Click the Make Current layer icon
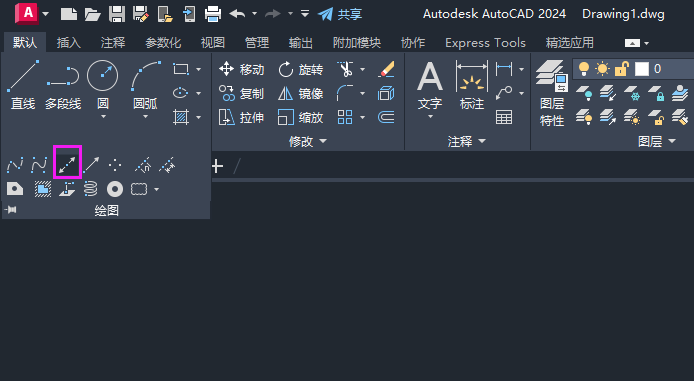The height and width of the screenshot is (381, 694). [679, 93]
